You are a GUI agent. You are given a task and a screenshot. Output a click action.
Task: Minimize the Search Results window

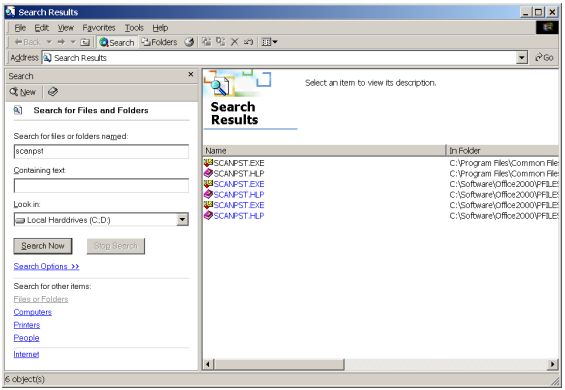pos(526,12)
